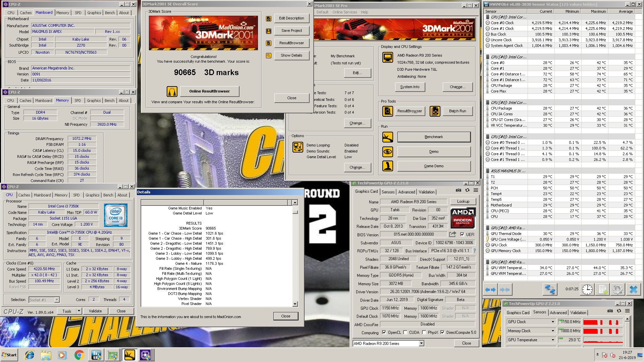644x362 pixels.
Task: Click the magnifier icon beside Show Details
Action: coord(269,56)
